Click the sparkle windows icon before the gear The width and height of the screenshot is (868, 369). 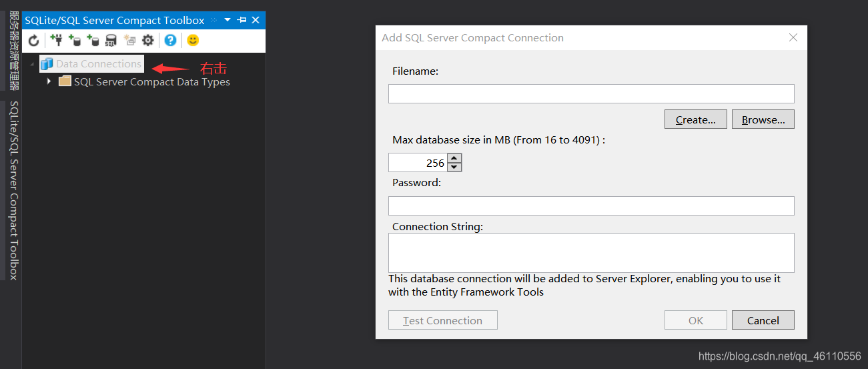point(129,41)
